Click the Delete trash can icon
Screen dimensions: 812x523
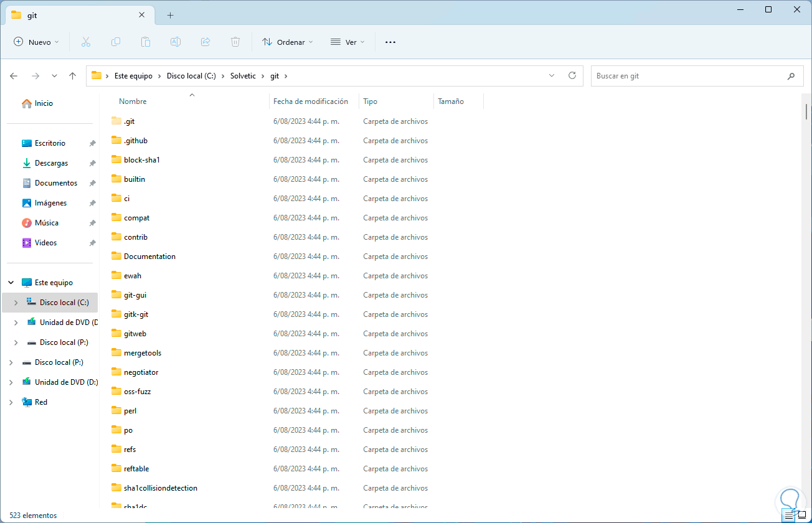[x=235, y=42]
